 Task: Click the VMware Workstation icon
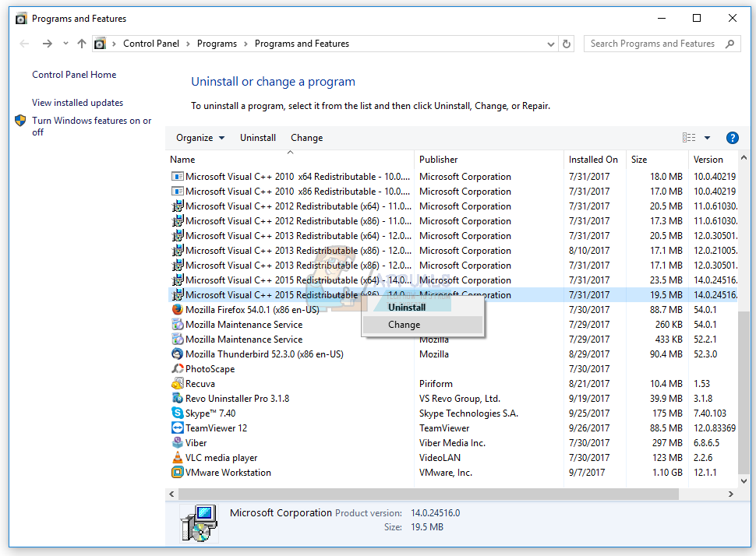[x=178, y=472]
